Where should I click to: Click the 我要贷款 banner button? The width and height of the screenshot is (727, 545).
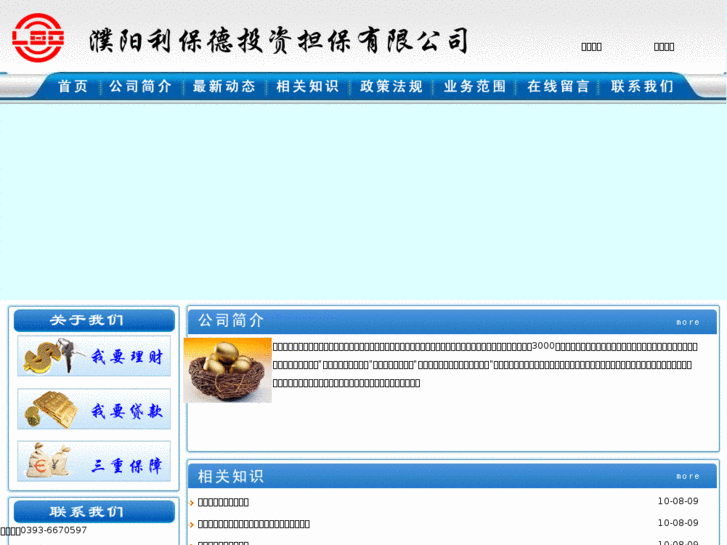tap(94, 409)
